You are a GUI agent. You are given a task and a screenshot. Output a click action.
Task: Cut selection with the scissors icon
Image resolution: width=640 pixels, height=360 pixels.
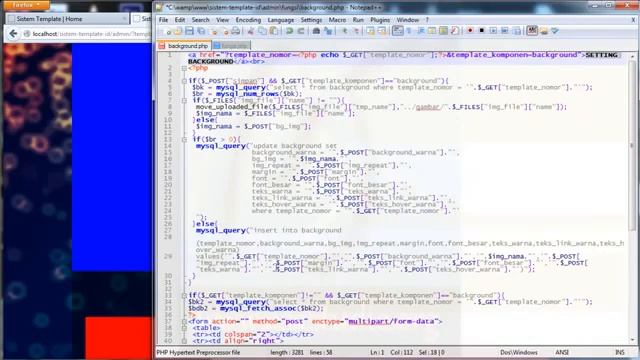pyautogui.click(x=251, y=31)
